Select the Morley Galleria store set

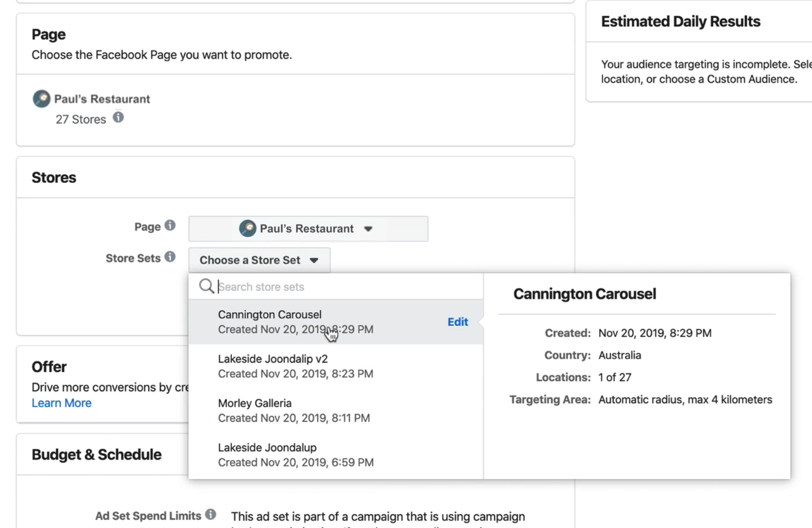click(335, 410)
